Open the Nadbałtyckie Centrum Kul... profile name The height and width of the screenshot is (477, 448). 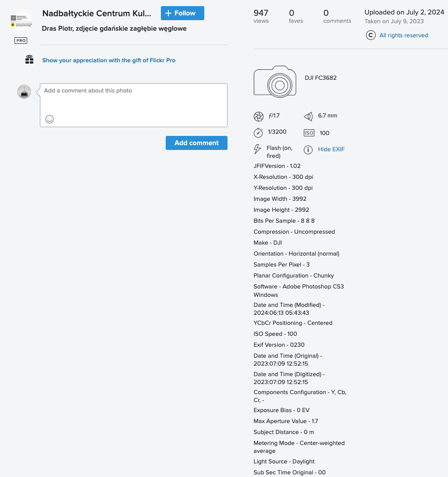tap(97, 13)
